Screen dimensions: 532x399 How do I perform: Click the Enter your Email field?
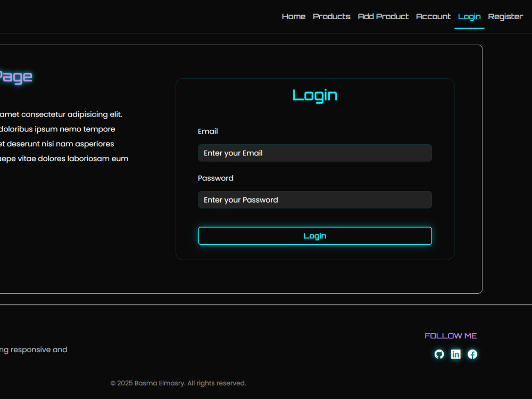[315, 153]
